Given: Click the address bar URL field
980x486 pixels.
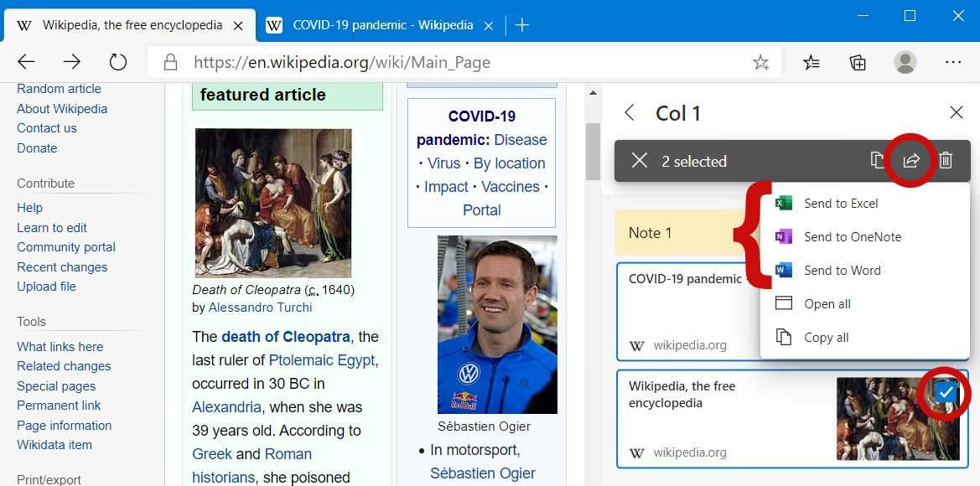Looking at the screenshot, I should [x=464, y=62].
